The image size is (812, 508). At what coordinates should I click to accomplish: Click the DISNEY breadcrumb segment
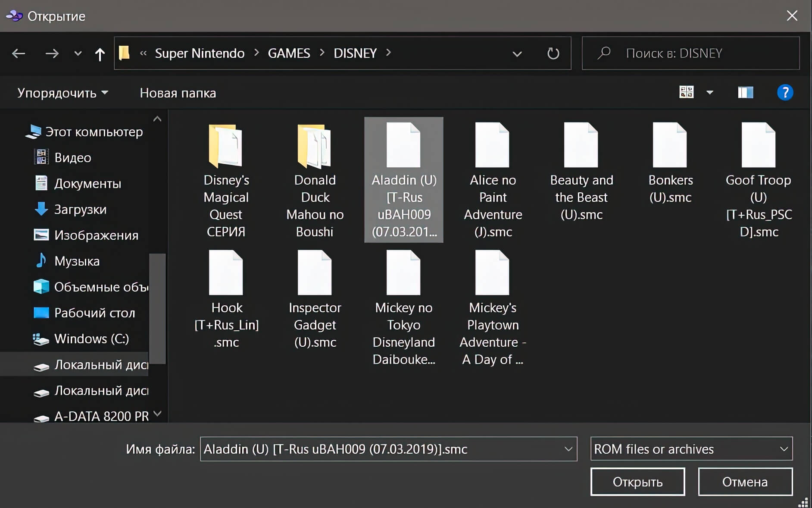355,53
